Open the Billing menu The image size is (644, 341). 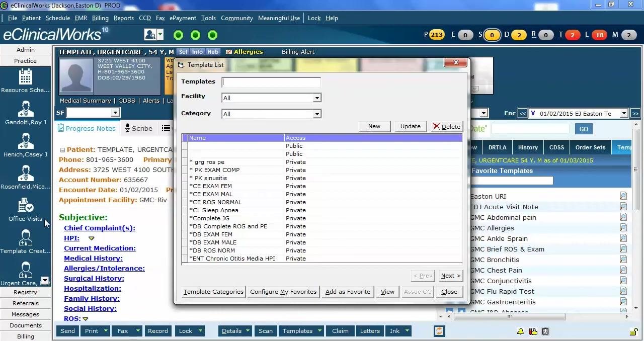[x=100, y=18]
